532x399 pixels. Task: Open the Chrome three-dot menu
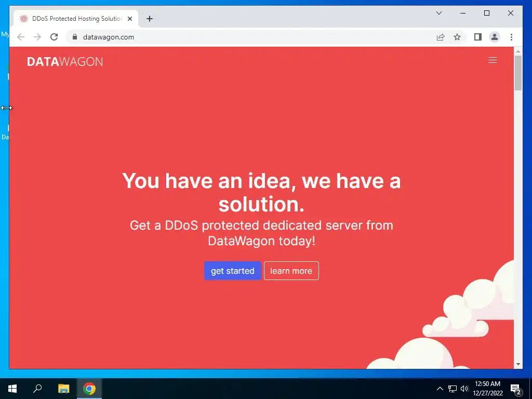click(511, 37)
